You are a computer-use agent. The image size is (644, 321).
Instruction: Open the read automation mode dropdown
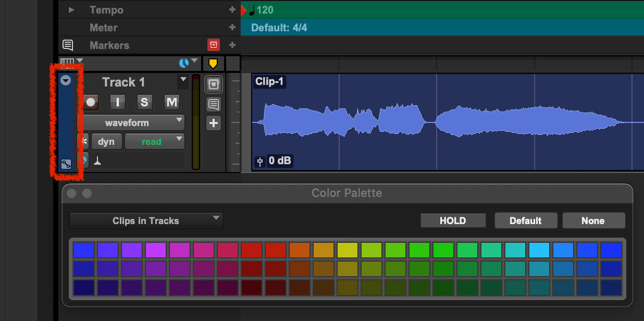[x=155, y=142]
